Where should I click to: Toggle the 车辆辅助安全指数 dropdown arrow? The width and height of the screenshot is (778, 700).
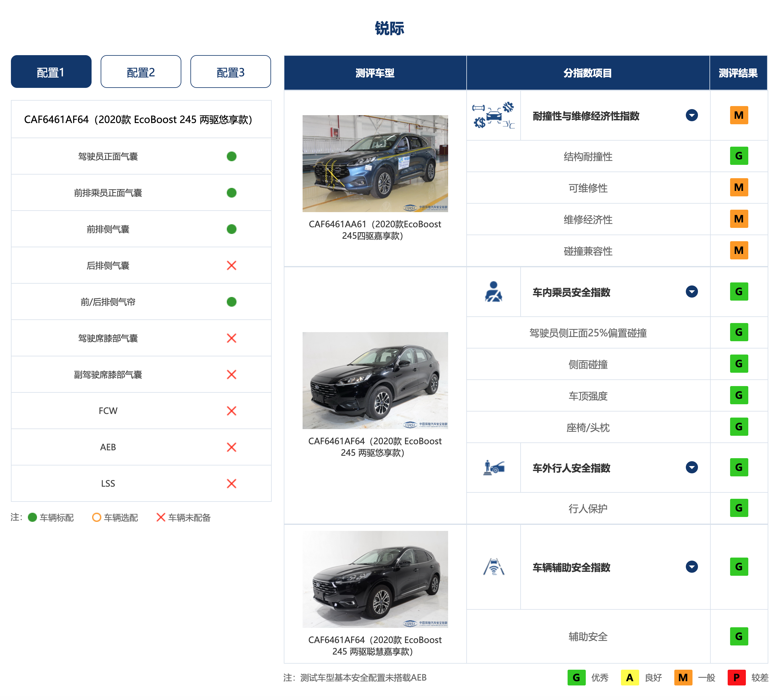coord(691,567)
